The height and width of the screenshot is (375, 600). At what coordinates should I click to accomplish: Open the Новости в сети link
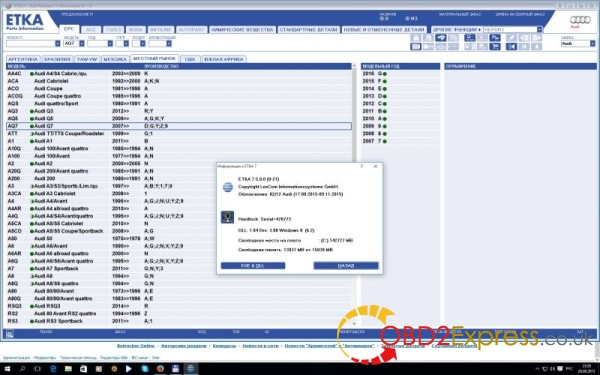tap(260, 346)
